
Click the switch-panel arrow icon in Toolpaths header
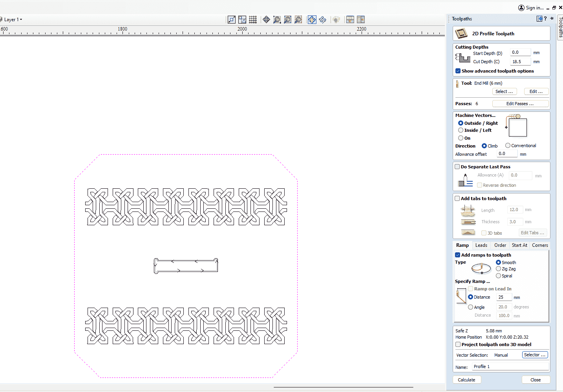pyautogui.click(x=539, y=18)
